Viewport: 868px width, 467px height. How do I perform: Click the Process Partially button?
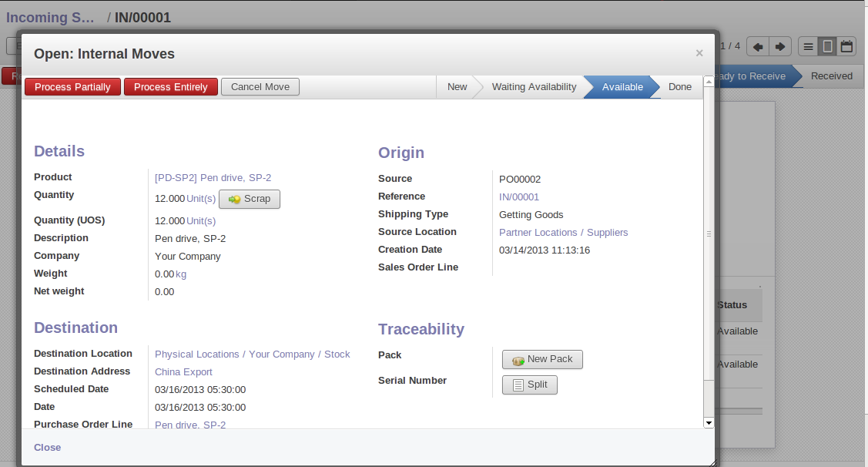pyautogui.click(x=72, y=87)
